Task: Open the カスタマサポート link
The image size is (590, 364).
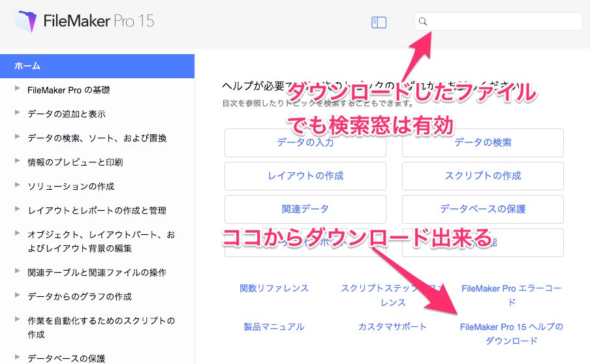Action: (x=392, y=327)
